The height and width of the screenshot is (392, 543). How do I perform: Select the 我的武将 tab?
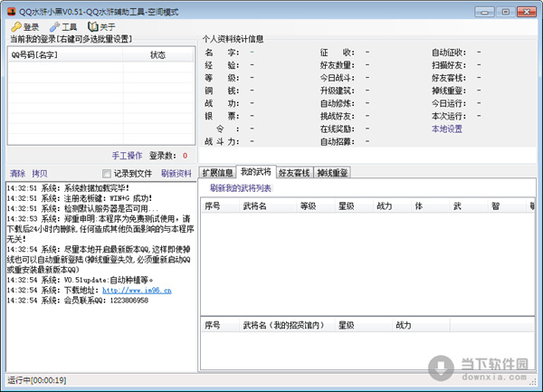point(254,172)
